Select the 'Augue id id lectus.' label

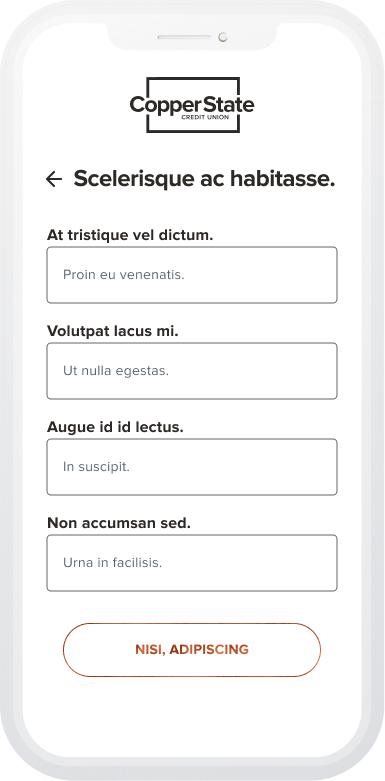coord(115,427)
